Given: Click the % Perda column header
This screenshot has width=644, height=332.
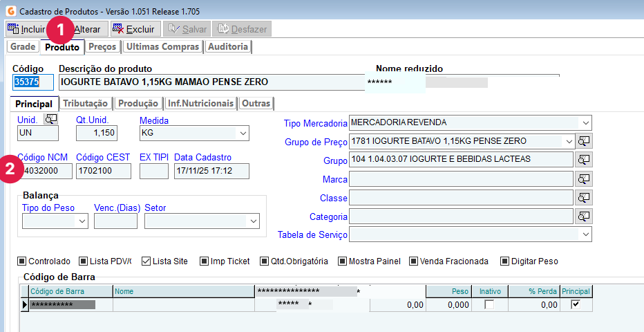Looking at the screenshot, I should coord(534,291).
